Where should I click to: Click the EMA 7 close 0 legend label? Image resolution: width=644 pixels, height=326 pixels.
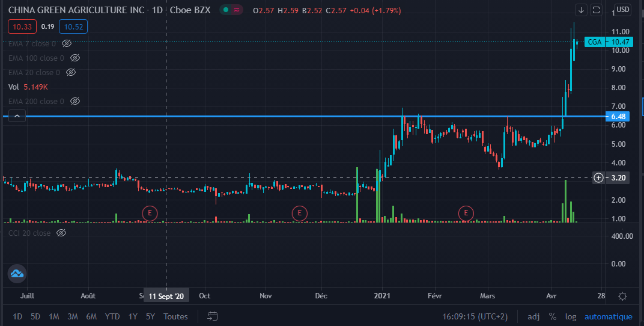[x=32, y=43]
